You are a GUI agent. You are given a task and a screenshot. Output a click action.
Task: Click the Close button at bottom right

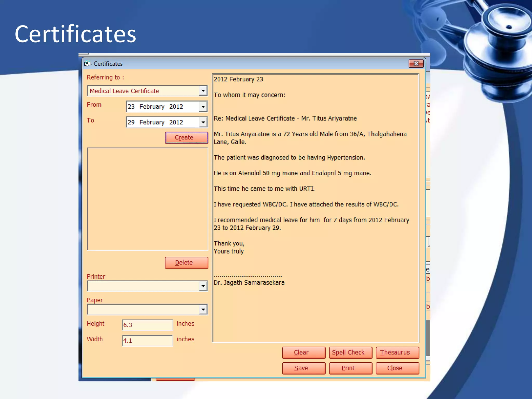click(397, 368)
